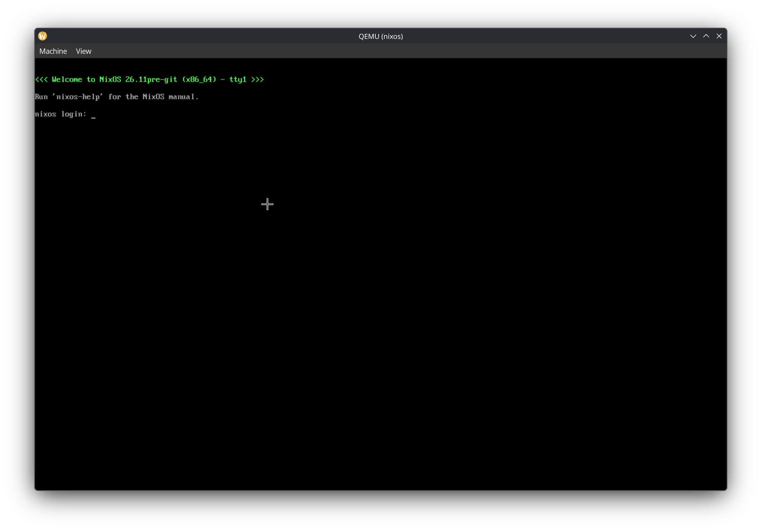Click the 'QEMU (nixos)' window title
The width and height of the screenshot is (762, 532).
click(x=381, y=36)
